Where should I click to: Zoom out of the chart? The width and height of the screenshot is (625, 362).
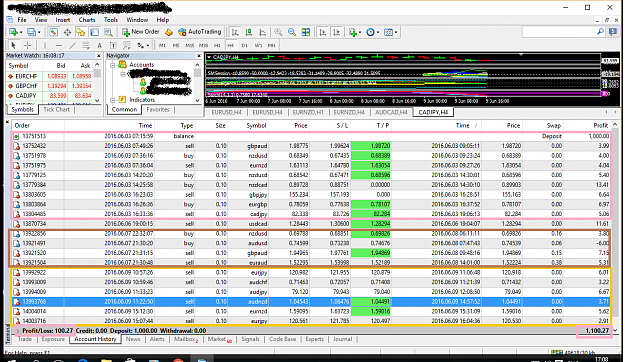(292, 32)
